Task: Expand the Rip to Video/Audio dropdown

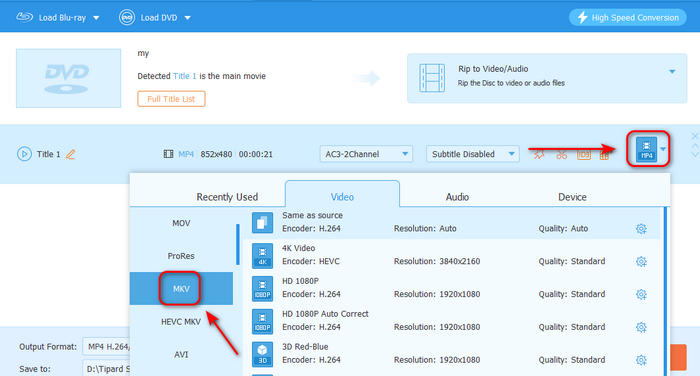Action: point(672,71)
